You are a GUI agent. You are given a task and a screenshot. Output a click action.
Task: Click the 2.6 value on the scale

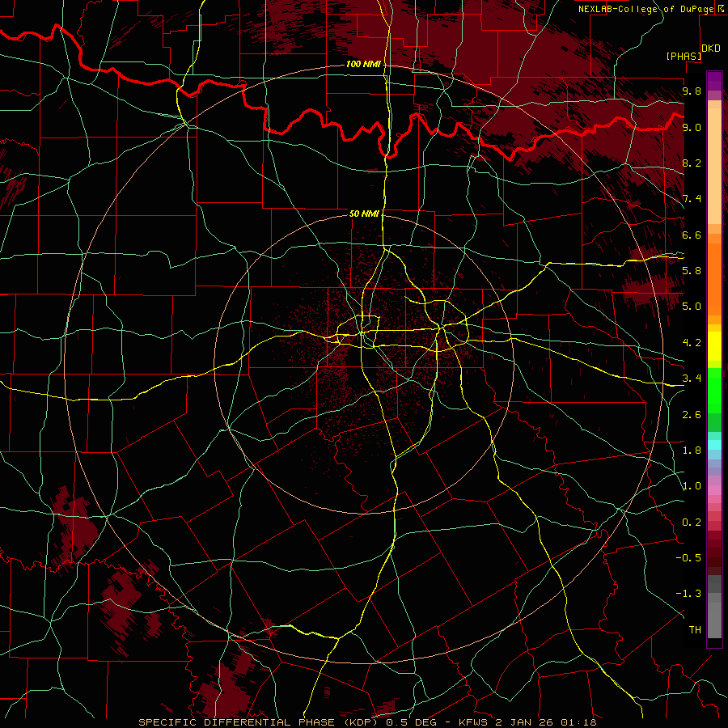pyautogui.click(x=692, y=415)
